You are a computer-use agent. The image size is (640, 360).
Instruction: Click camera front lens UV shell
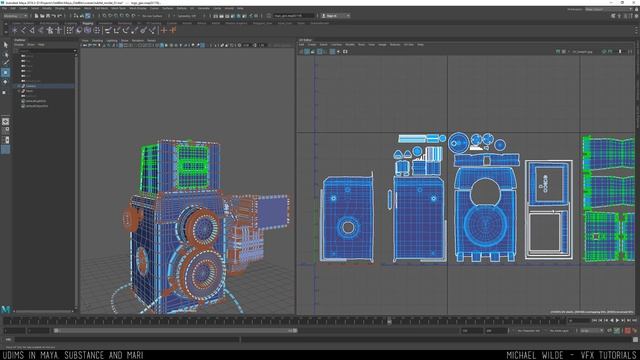click(485, 225)
